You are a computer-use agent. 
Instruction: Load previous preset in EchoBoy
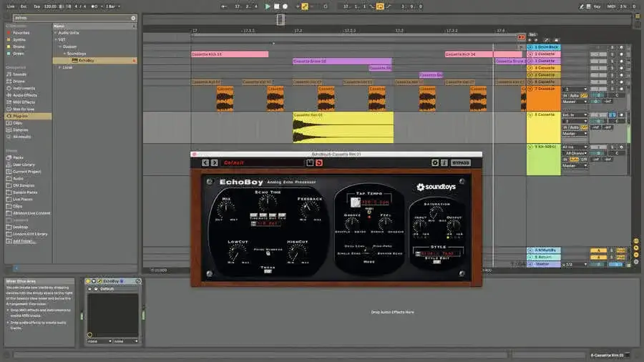point(205,163)
